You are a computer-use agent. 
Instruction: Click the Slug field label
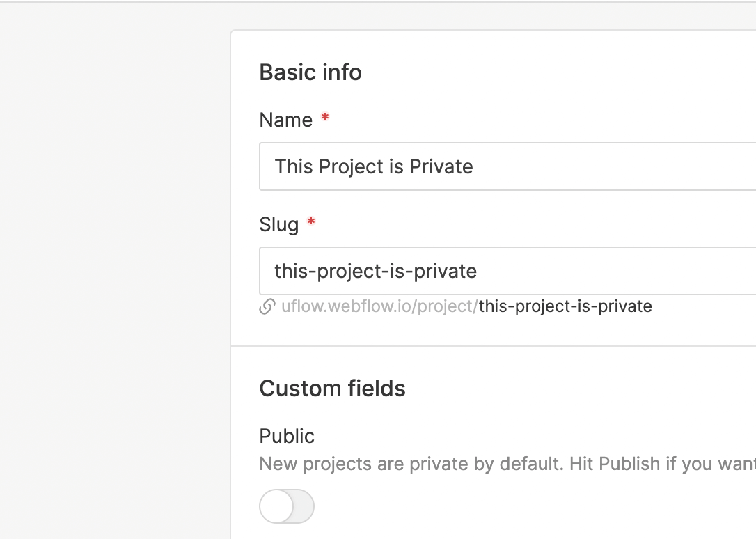[x=278, y=224]
